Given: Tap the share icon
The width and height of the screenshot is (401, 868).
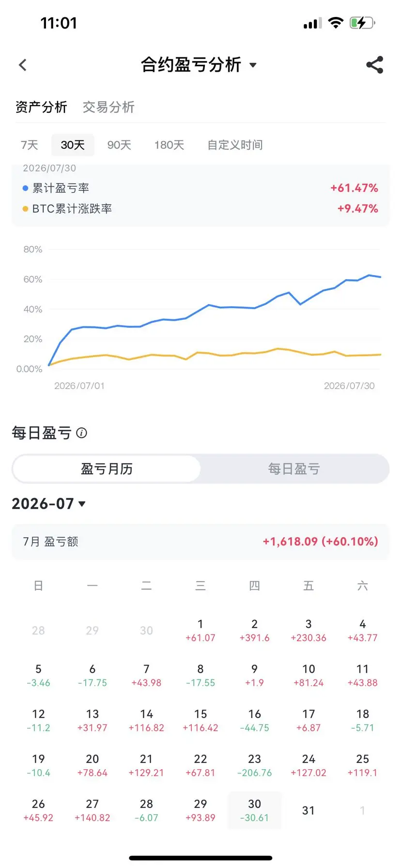Looking at the screenshot, I should click(375, 65).
